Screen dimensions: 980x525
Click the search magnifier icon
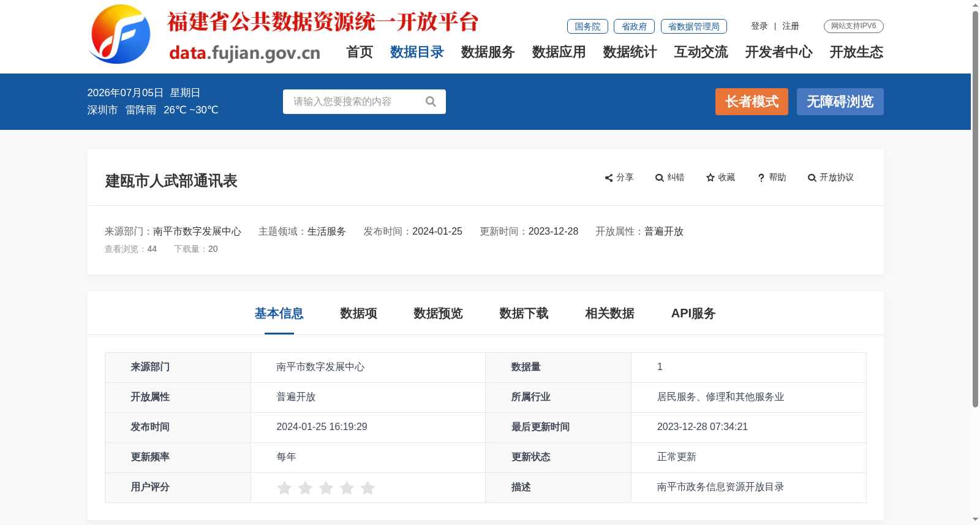point(431,102)
